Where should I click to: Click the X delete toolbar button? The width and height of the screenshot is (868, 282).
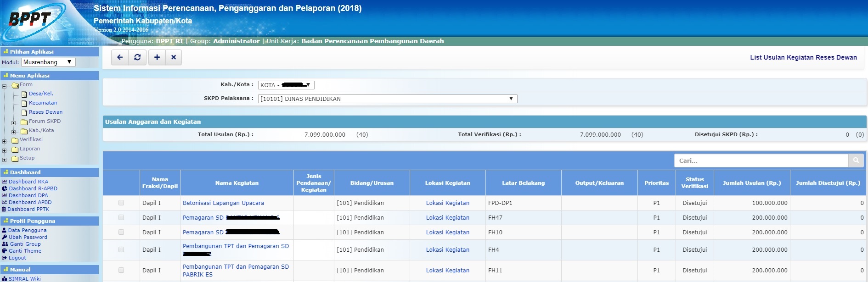pos(174,57)
